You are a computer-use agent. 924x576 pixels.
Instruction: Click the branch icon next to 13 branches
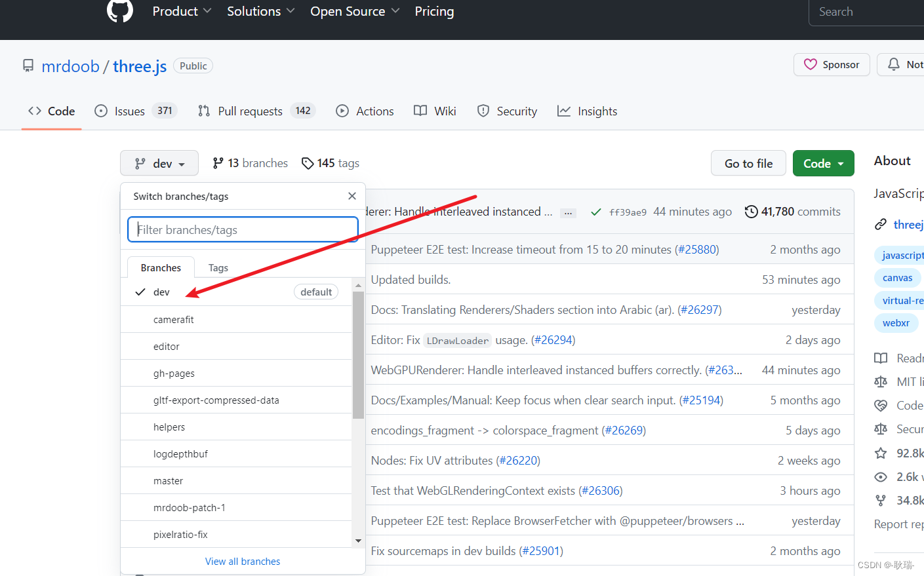click(x=218, y=163)
